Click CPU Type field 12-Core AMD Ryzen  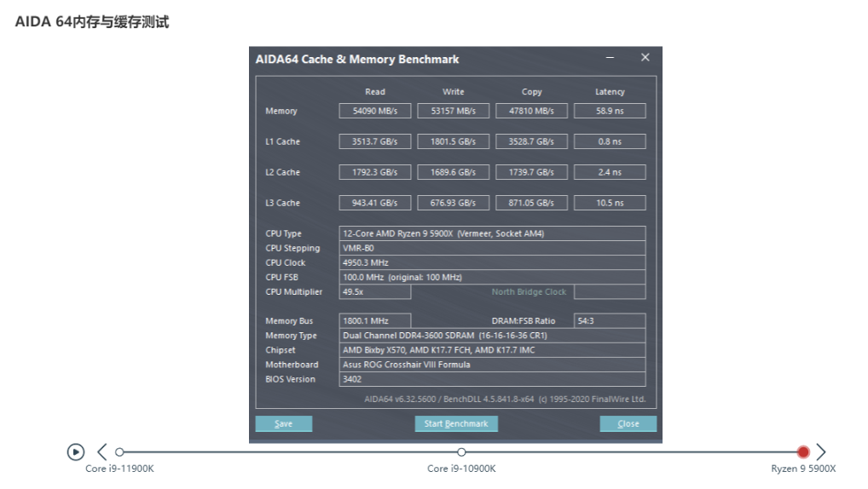492,233
